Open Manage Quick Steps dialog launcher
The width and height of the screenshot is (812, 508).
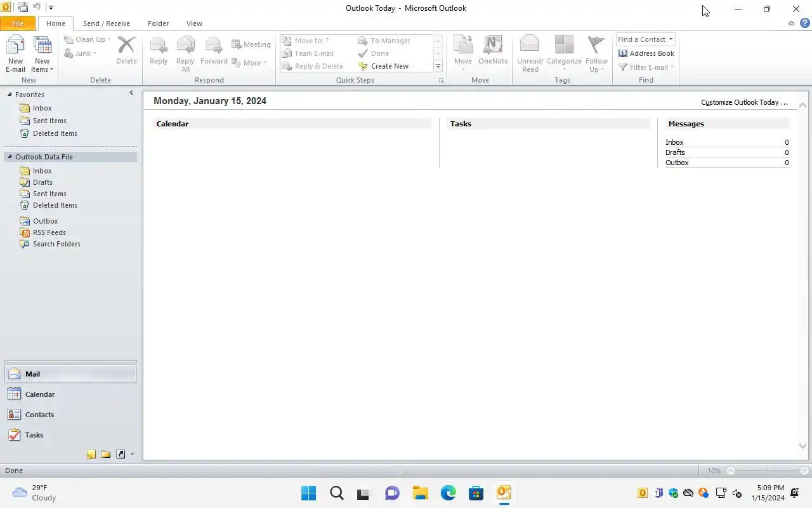[x=442, y=81]
